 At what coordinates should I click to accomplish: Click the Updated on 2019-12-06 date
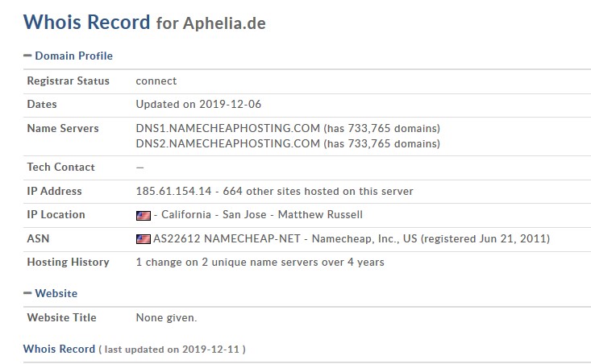[x=198, y=104]
